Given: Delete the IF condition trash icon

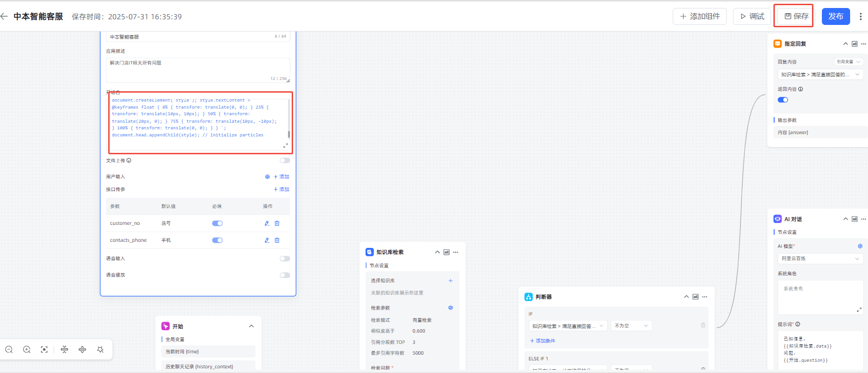Looking at the screenshot, I should (x=703, y=325).
